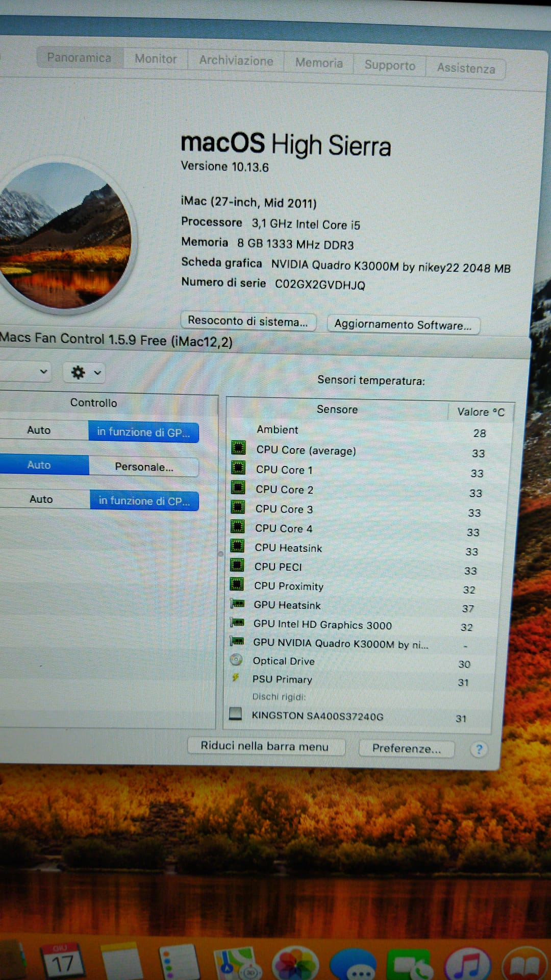Choose Personale... for the second fan
The image size is (551, 980).
point(144,467)
